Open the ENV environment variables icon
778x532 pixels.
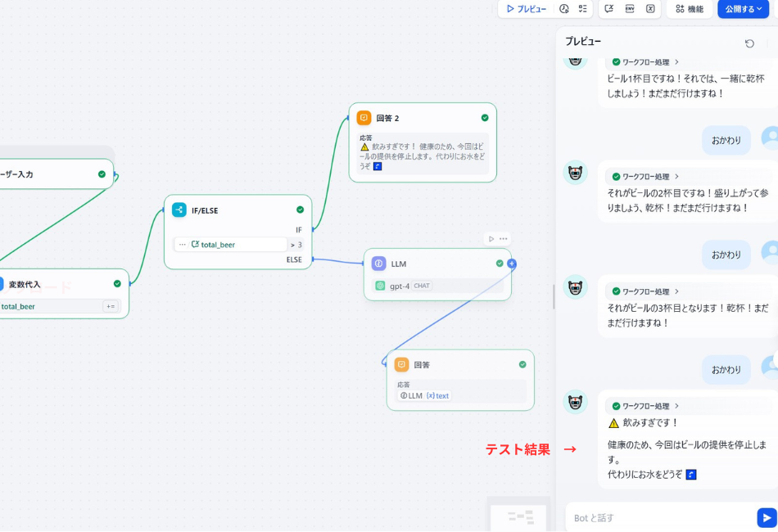point(627,9)
